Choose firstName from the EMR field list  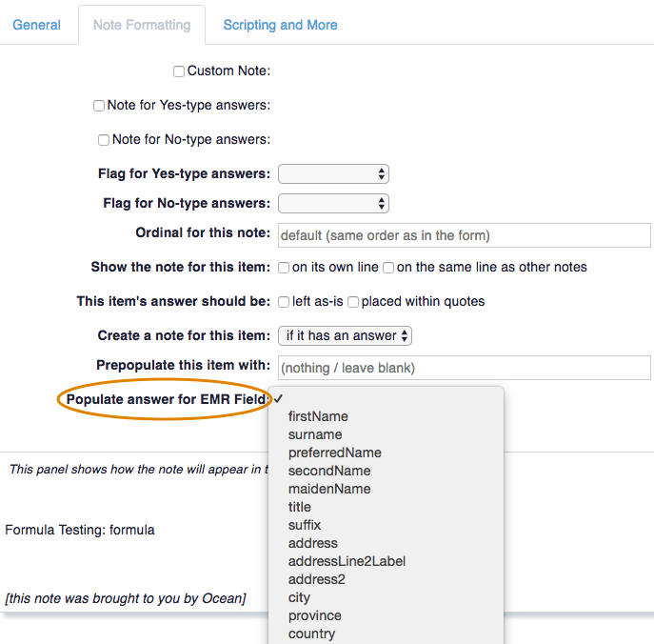coord(318,416)
